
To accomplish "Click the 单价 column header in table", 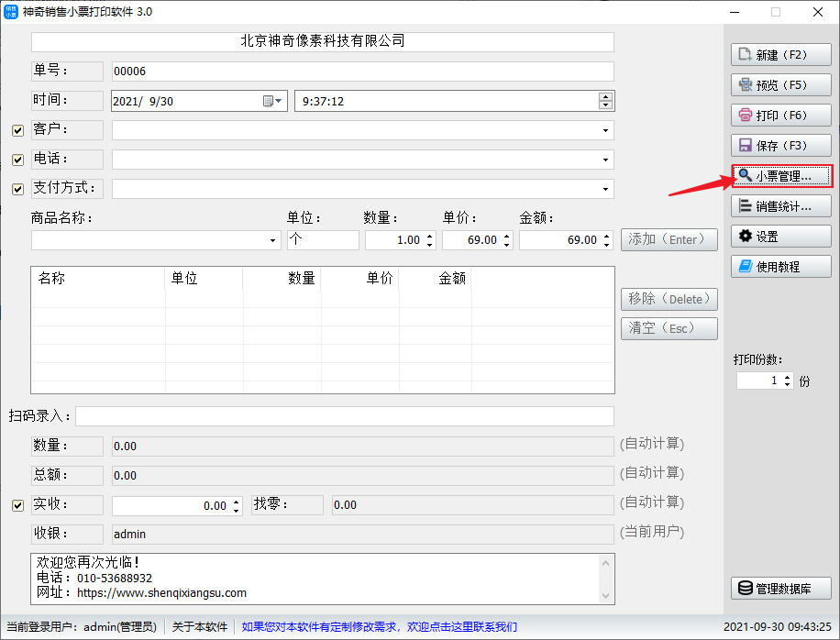I will [x=360, y=279].
